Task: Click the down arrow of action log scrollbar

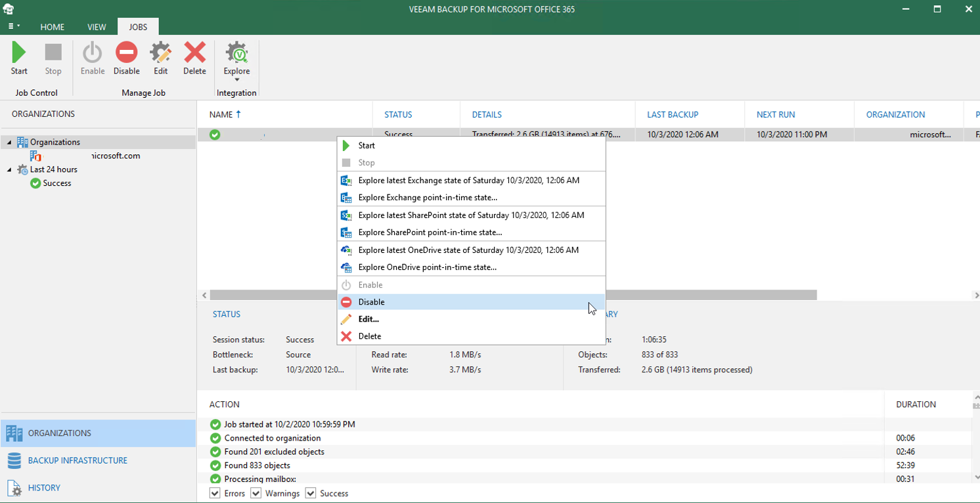Action: [x=976, y=478]
